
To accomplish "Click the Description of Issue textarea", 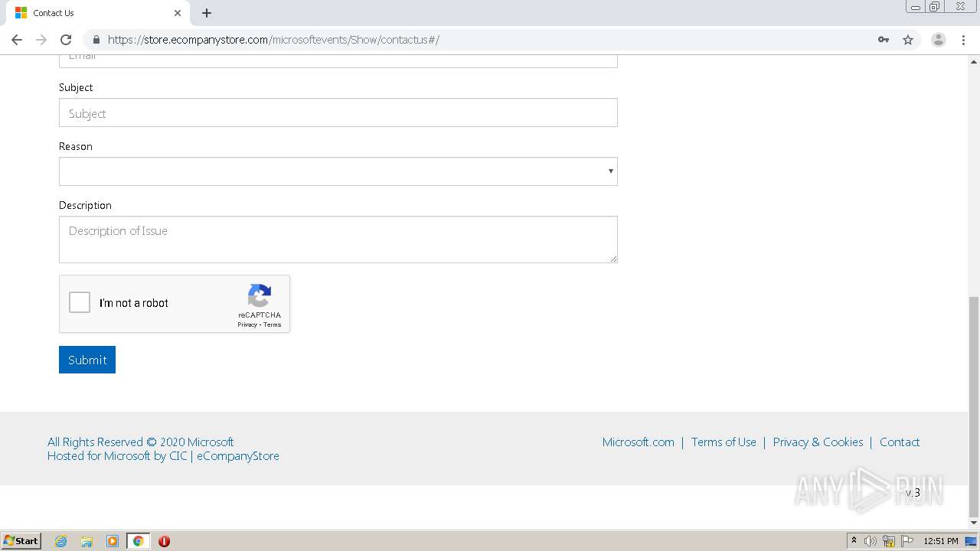I will point(338,240).
